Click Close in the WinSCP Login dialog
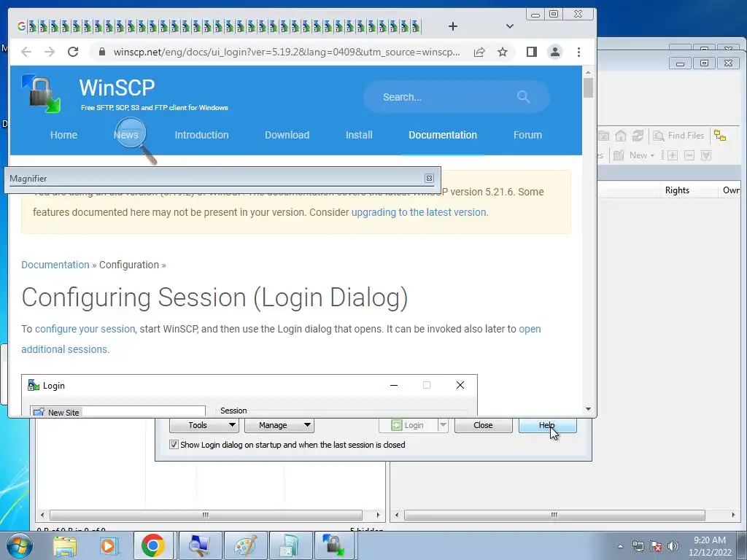This screenshot has height=560, width=747. point(483,425)
